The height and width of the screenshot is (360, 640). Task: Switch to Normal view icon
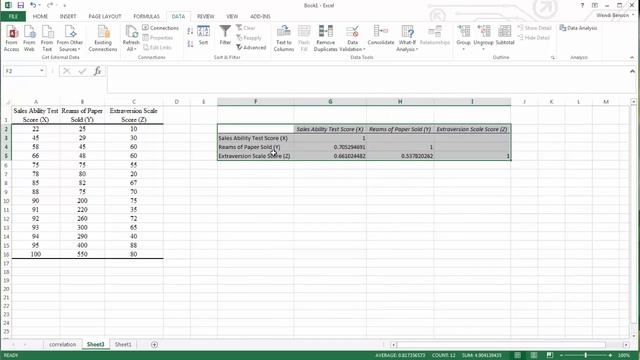pyautogui.click(x=517, y=356)
